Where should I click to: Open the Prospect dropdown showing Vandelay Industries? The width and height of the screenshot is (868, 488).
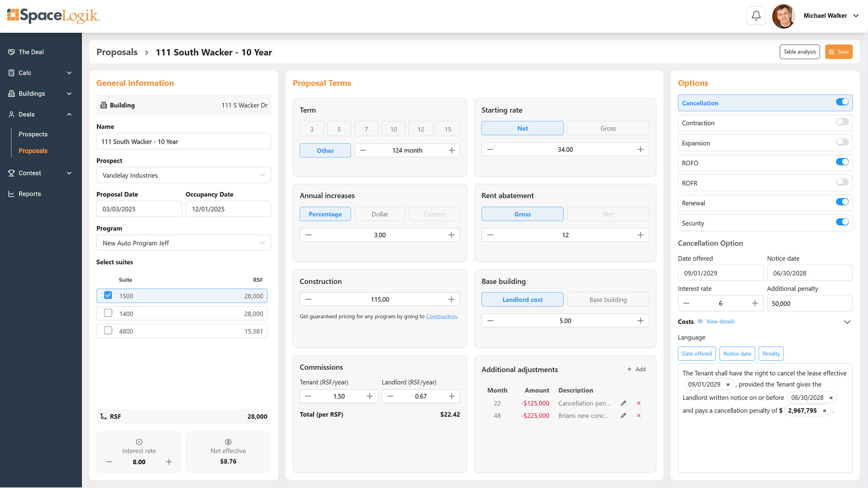pyautogui.click(x=183, y=175)
